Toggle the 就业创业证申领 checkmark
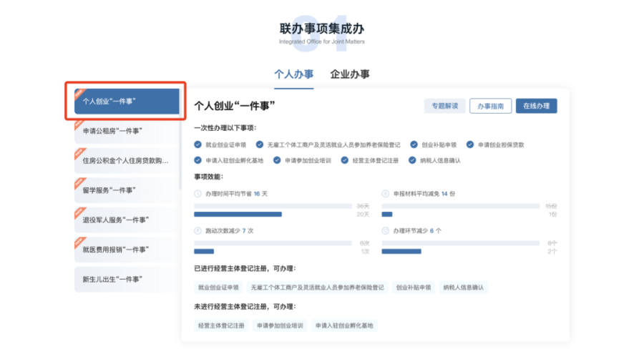The height and width of the screenshot is (354, 644). (x=198, y=144)
